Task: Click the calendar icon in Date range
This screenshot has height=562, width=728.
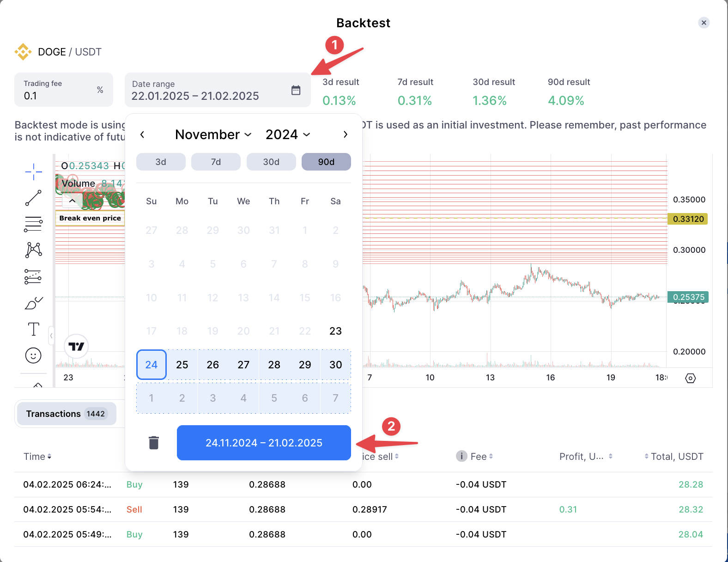Action: click(x=296, y=90)
